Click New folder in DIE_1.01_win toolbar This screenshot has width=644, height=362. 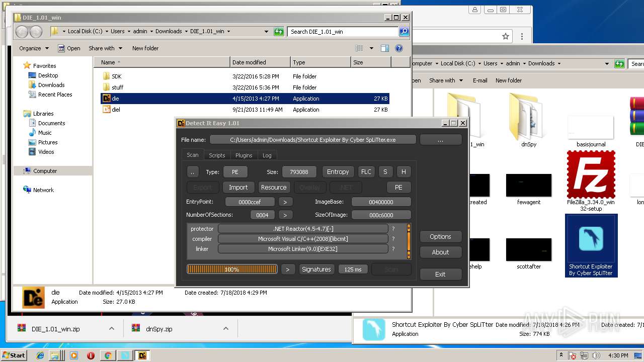145,48
